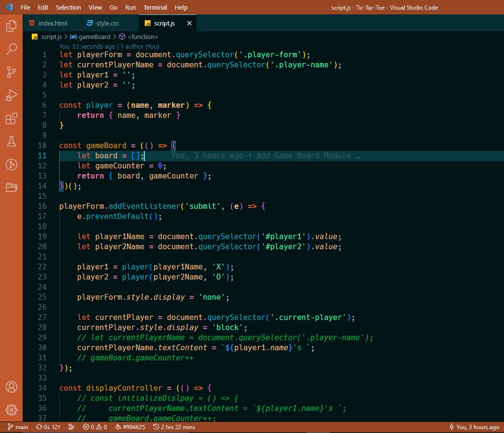Open the GitLens circular icon view
The image size is (504, 433).
click(x=11, y=165)
